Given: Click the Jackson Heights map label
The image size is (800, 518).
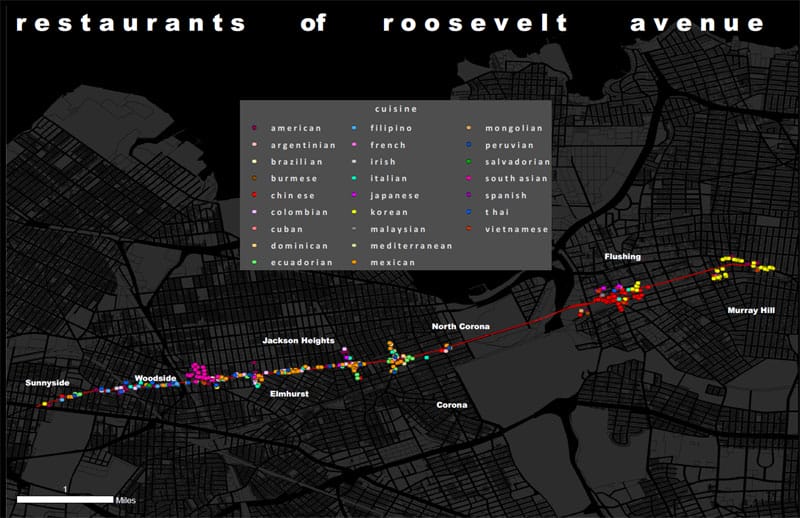Looking at the screenshot, I should 298,340.
